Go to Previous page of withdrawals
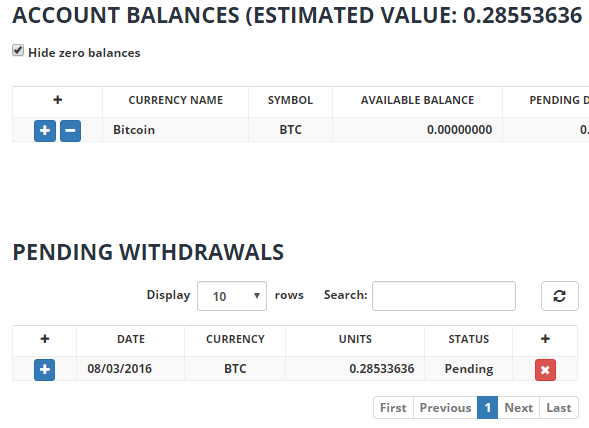The height and width of the screenshot is (428, 589). click(x=445, y=408)
